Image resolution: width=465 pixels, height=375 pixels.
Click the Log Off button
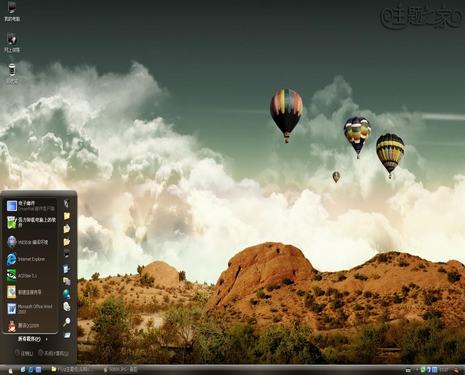coord(24,353)
